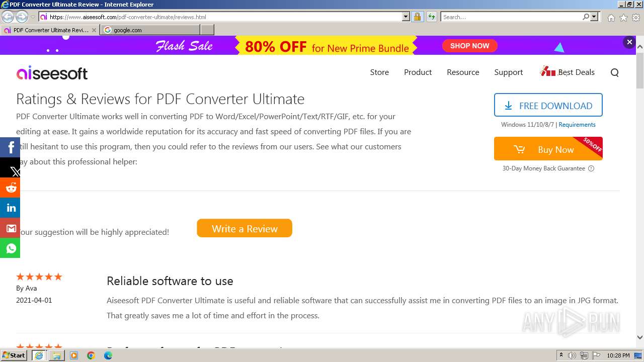Screen dimensions: 644x362
Task: Click the taskbar clock 10:28 PM
Action: [618, 355]
